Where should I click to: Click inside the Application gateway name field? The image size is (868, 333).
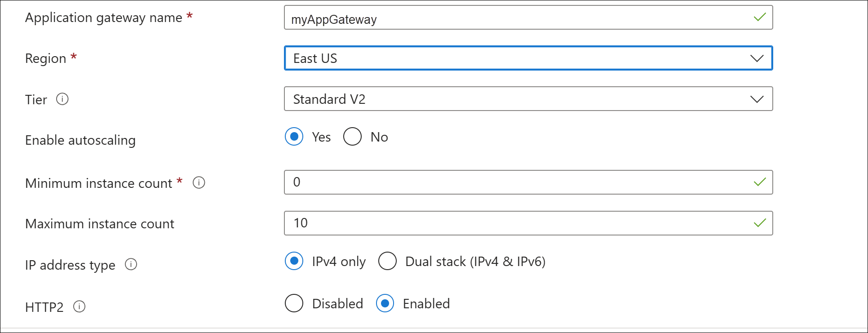[494, 18]
